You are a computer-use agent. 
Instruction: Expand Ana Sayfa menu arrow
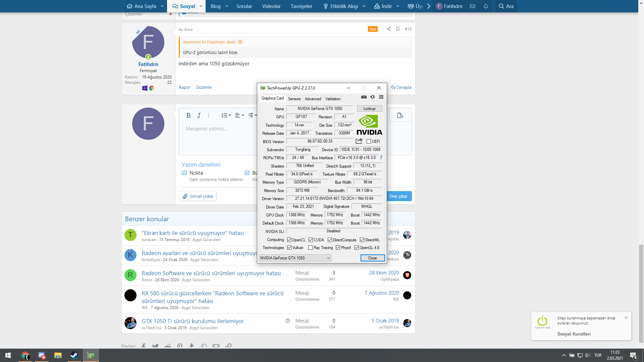click(162, 6)
